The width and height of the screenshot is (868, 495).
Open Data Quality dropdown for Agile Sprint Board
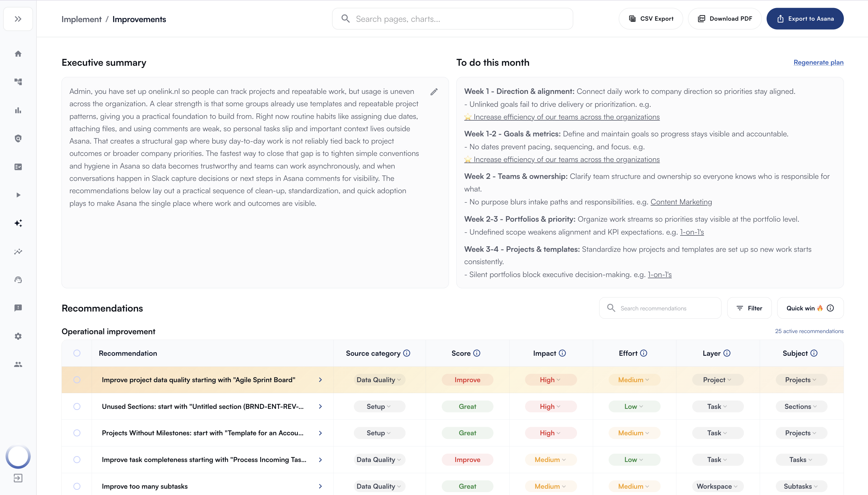coord(379,380)
